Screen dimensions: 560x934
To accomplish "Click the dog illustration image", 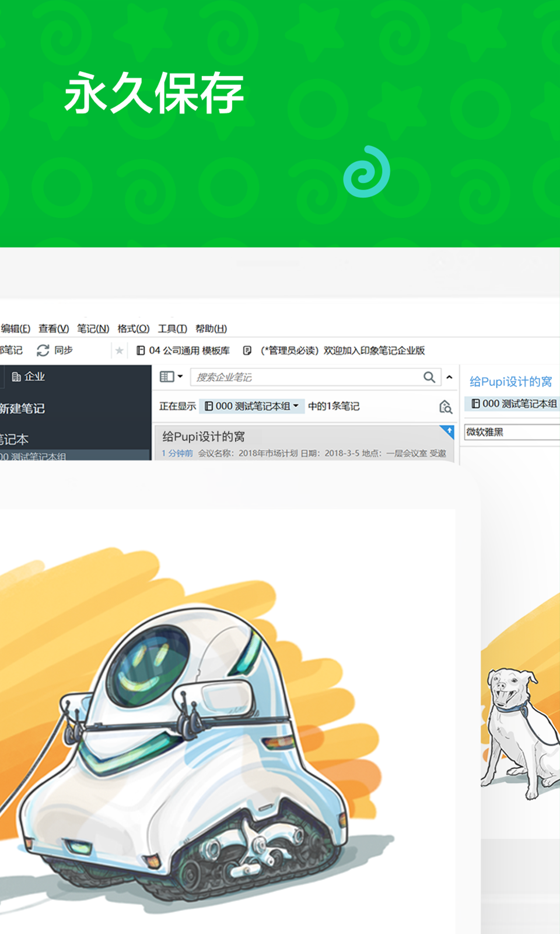I will coord(520,733).
